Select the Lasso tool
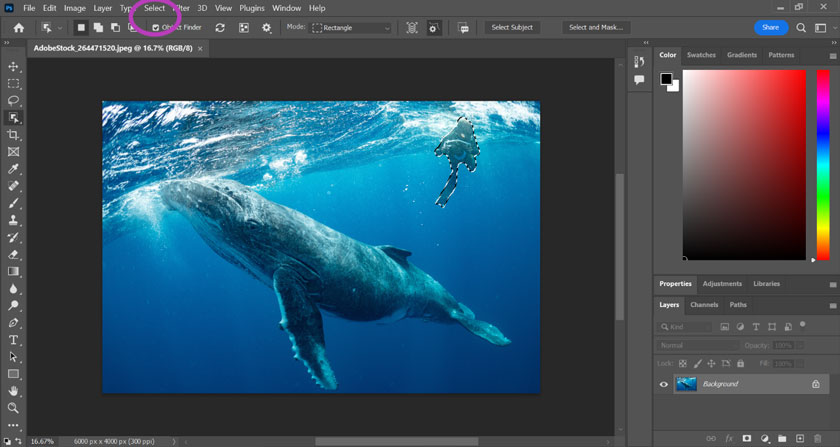This screenshot has width=840, height=447. (x=13, y=100)
